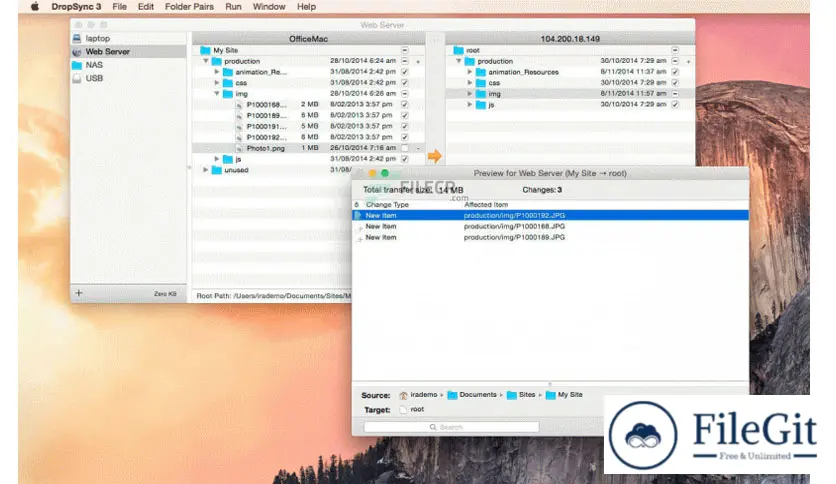This screenshot has height=484, width=836.
Task: Toggle the P1000191 file checkbox
Action: pyautogui.click(x=405, y=126)
